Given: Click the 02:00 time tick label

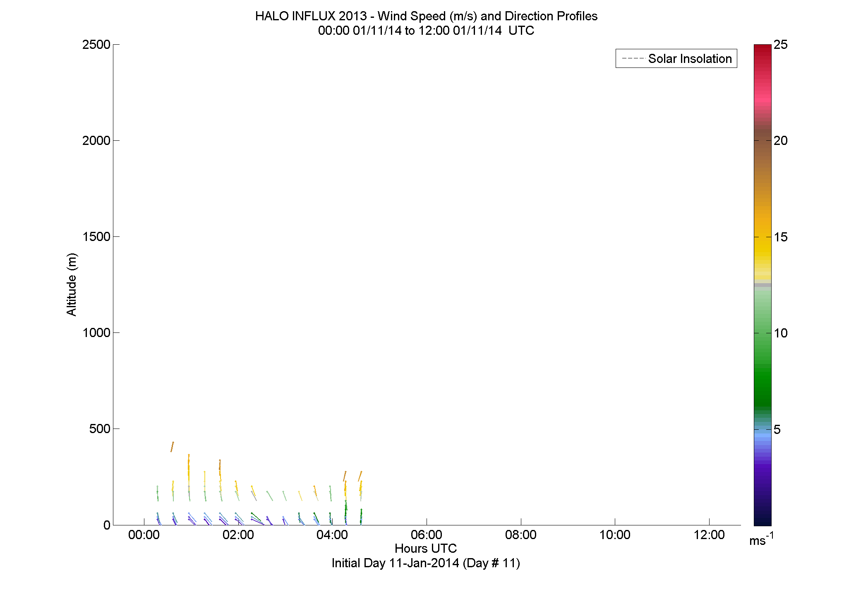Looking at the screenshot, I should point(238,535).
